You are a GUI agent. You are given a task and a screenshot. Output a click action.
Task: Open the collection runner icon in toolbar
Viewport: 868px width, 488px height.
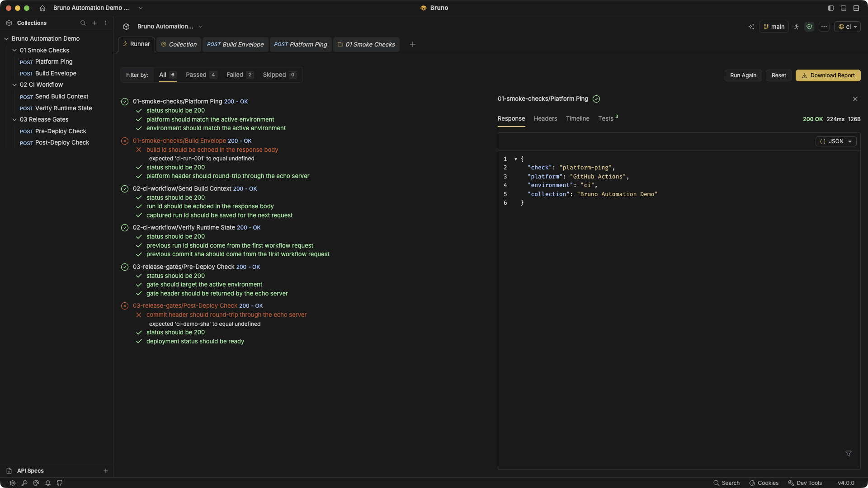tap(797, 27)
